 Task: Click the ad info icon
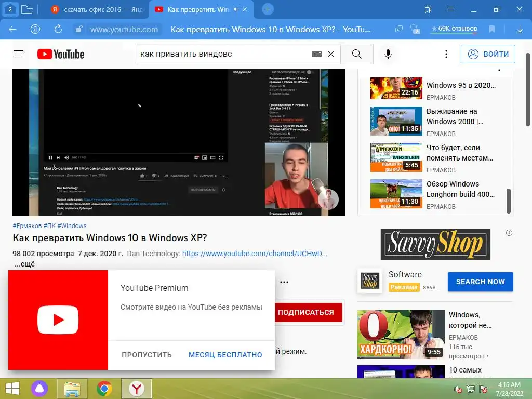(509, 233)
